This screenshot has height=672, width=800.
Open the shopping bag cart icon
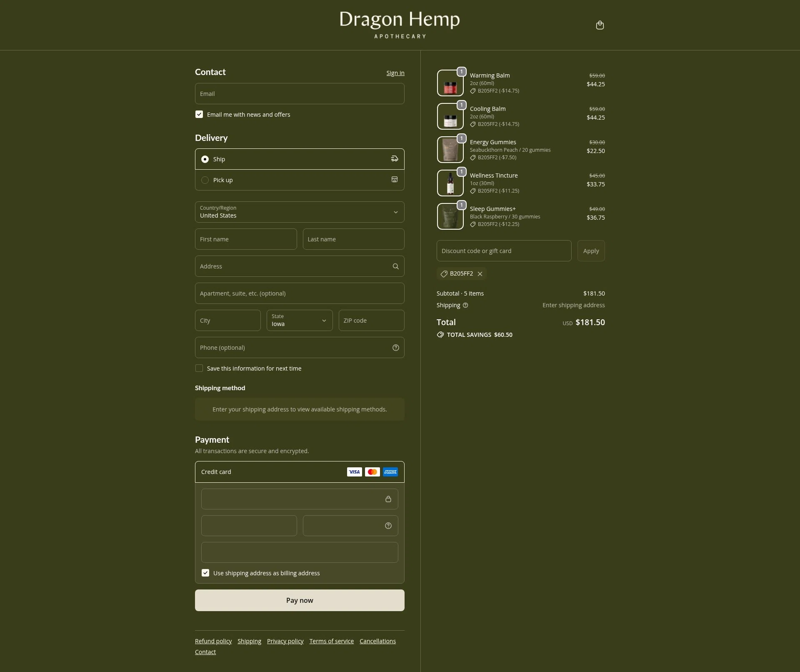[600, 25]
